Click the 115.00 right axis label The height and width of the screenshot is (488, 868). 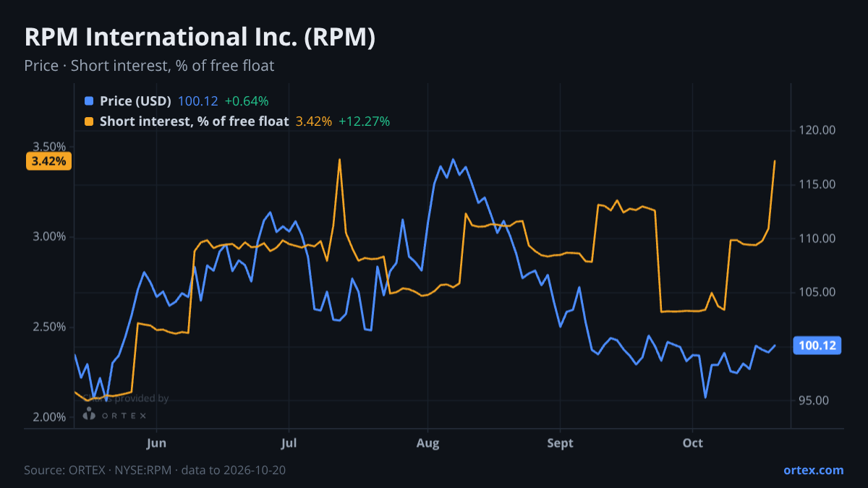(x=818, y=185)
